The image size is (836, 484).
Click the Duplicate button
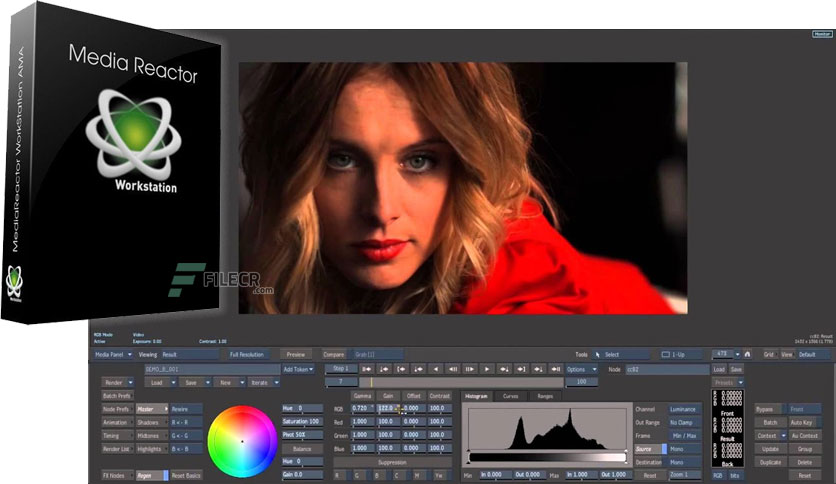(x=770, y=463)
